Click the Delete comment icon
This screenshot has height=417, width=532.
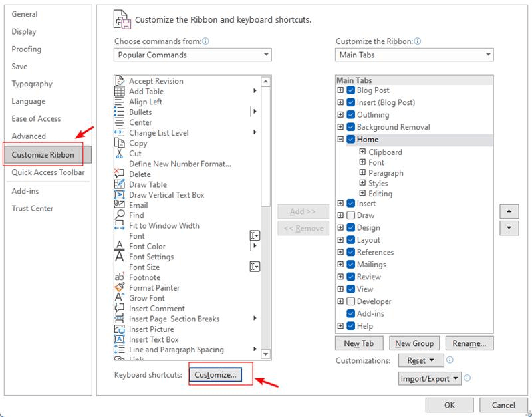point(120,174)
